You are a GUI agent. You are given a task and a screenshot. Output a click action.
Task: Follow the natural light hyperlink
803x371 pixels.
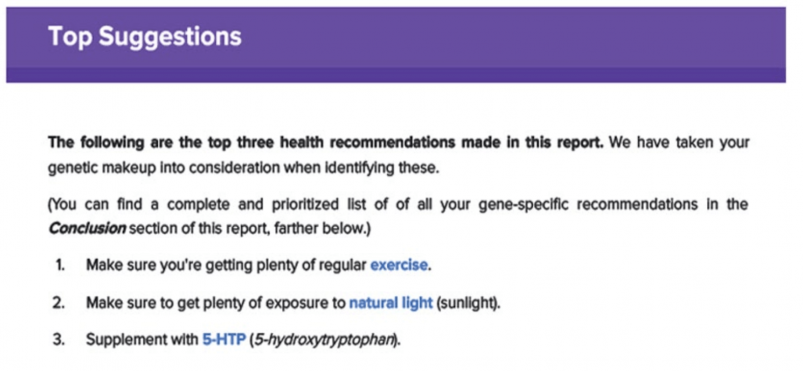[x=391, y=302]
